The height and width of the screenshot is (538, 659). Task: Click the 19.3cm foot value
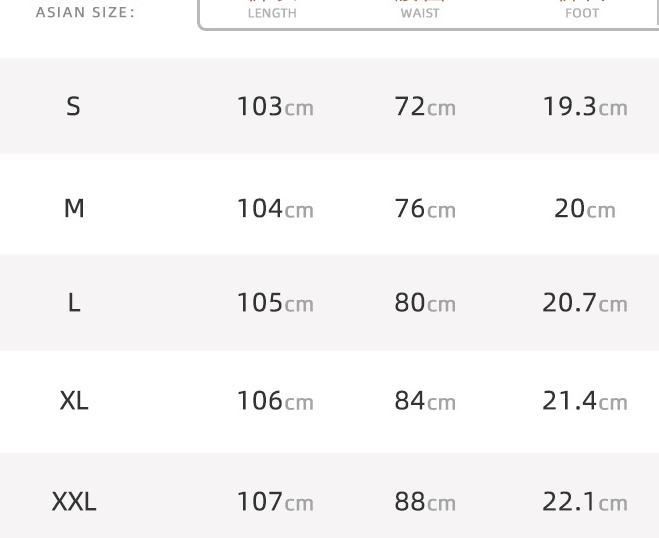585,106
